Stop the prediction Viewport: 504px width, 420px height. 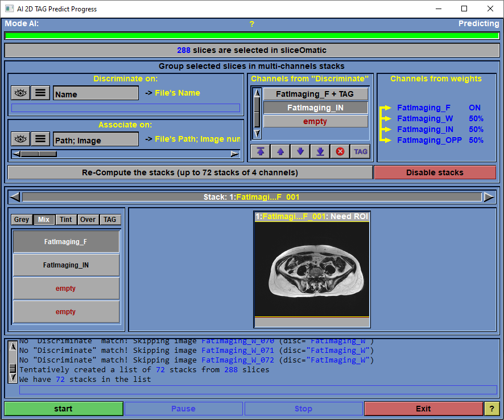click(x=303, y=409)
